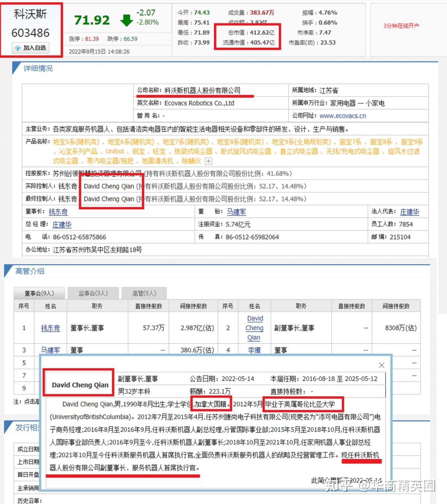Viewport: 447px width, 504px height.
Task: Click product link 地面清洗机
Action: coord(158,161)
